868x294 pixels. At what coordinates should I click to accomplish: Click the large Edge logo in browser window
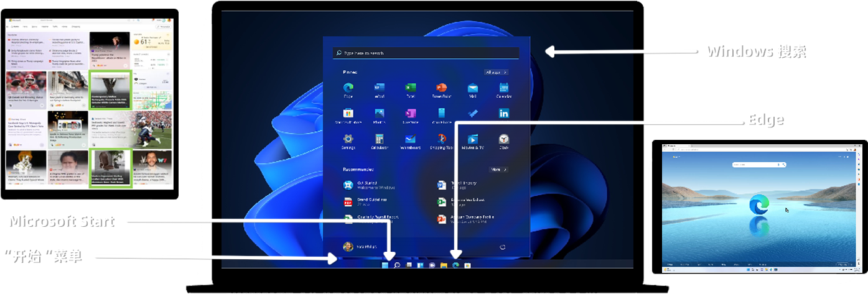pos(758,204)
